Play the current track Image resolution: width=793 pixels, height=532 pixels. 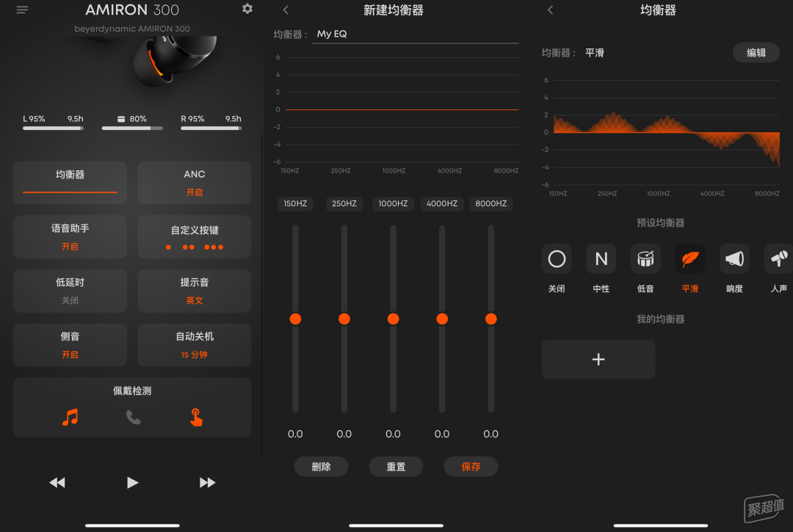132,483
